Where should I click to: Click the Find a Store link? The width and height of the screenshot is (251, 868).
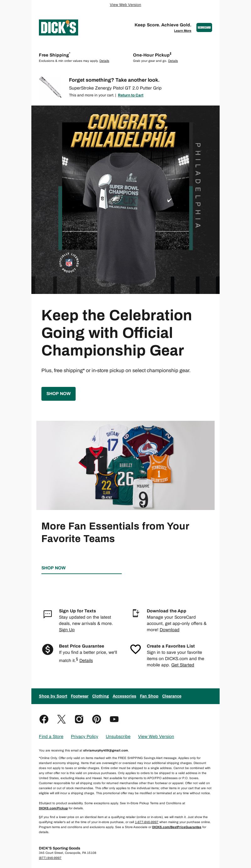(x=51, y=737)
